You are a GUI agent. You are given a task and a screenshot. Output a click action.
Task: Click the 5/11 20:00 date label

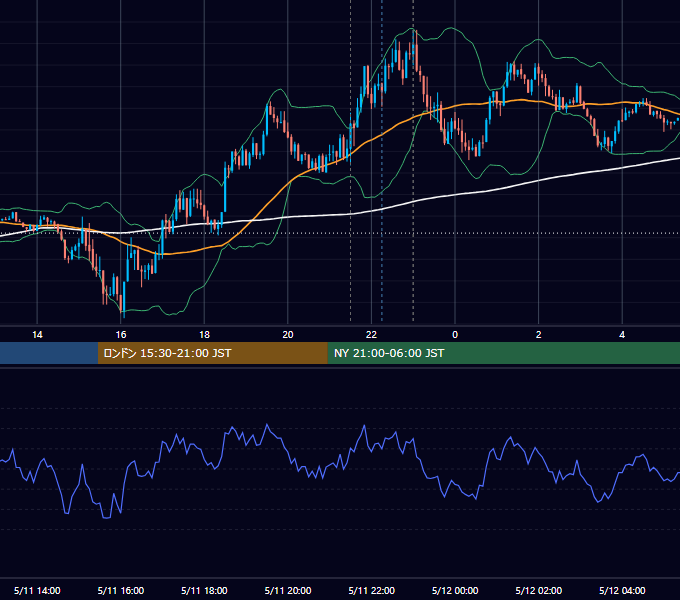click(x=288, y=590)
